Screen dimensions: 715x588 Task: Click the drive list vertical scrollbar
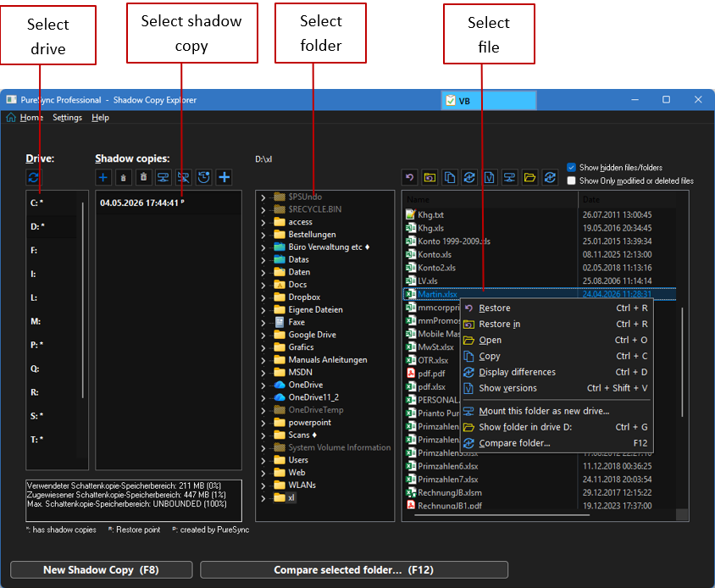[x=83, y=300]
